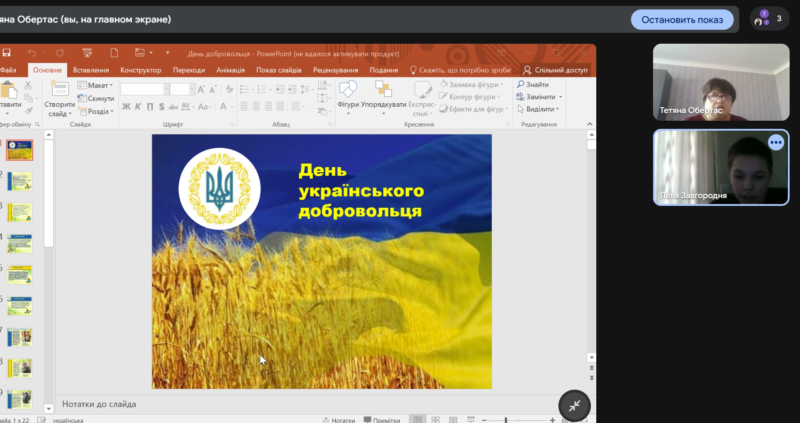Toggle bold (Ж) formatting

pos(126,106)
